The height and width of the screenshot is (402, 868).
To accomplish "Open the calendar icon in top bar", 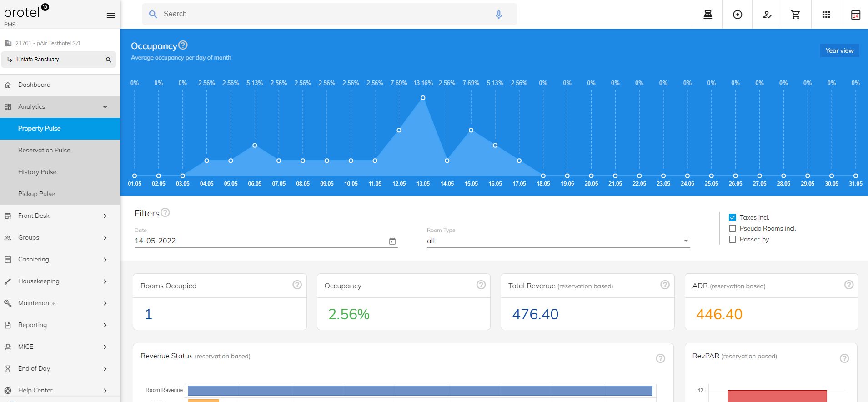I will click(x=856, y=15).
